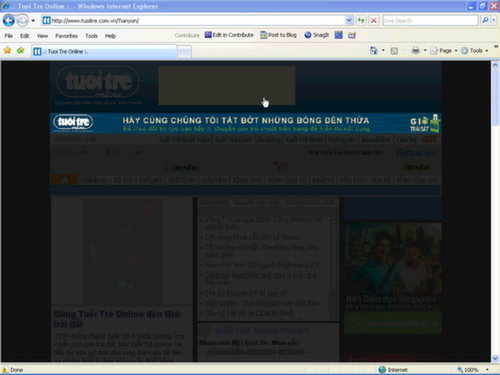The height and width of the screenshot is (375, 500).
Task: Refresh the page with the green arrows icon
Action: (x=361, y=21)
